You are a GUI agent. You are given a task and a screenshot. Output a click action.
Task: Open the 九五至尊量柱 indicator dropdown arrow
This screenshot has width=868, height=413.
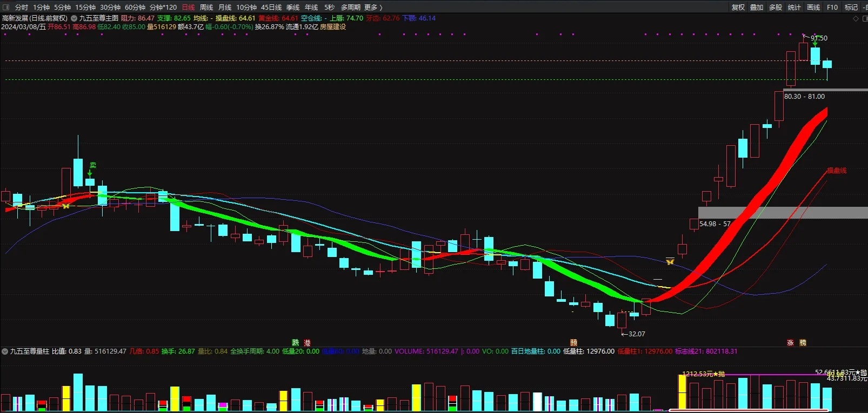point(5,351)
